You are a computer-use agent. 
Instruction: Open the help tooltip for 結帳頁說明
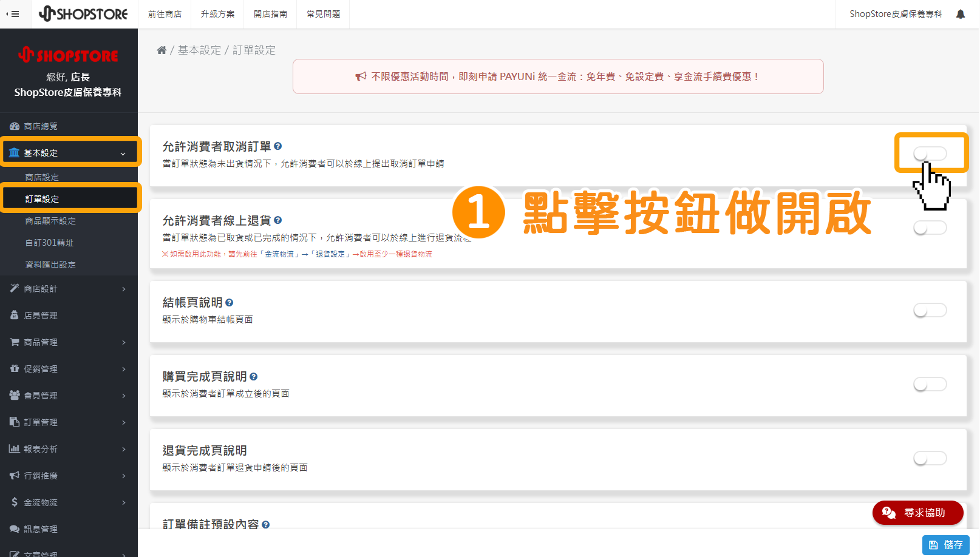coord(230,302)
